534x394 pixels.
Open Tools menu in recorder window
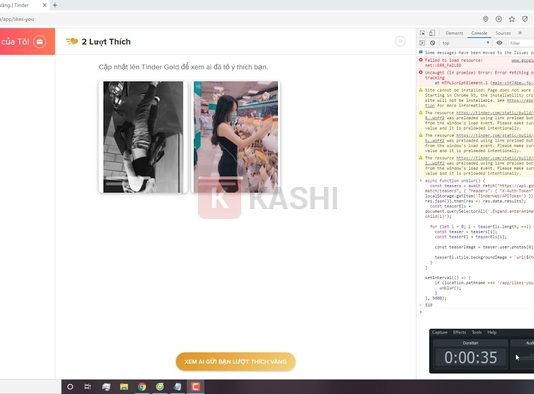pos(476,332)
